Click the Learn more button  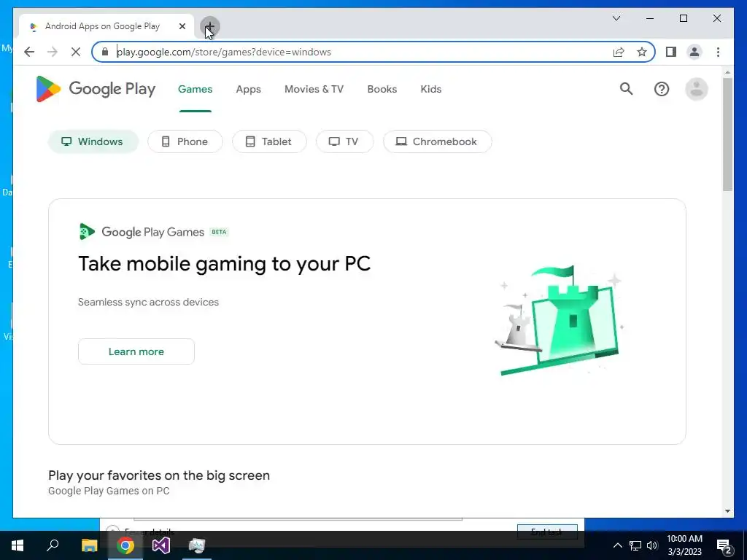coord(136,351)
